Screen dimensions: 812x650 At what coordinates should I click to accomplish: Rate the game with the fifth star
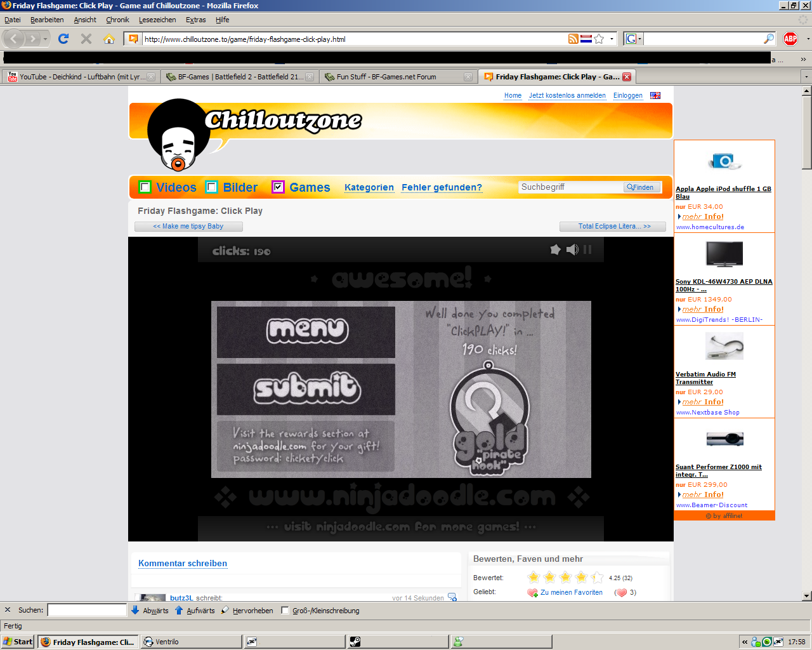click(x=597, y=577)
